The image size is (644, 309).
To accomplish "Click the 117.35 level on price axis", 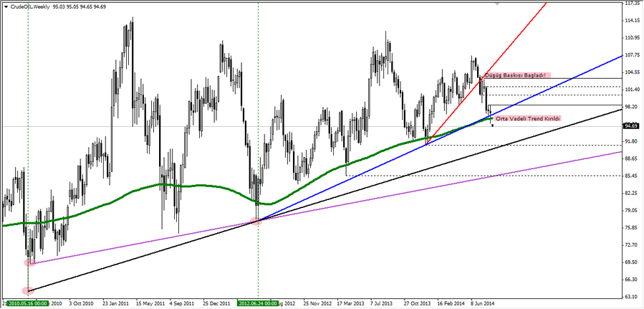I will [631, 3].
